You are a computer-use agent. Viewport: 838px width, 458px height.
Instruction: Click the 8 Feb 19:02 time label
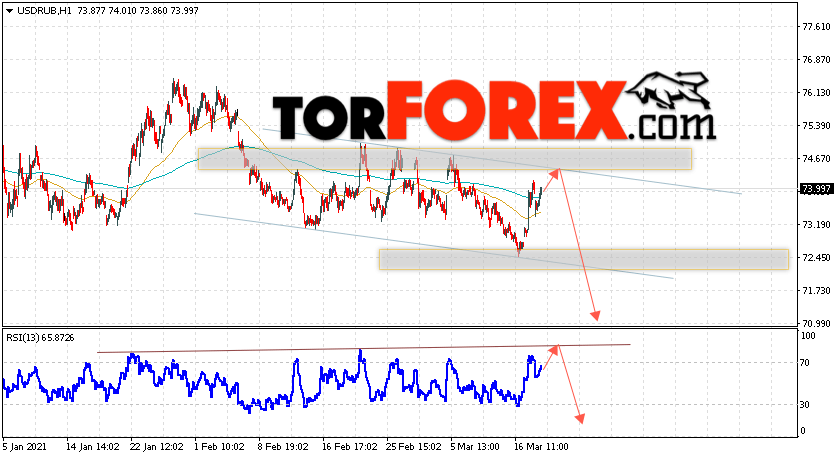coord(283,446)
